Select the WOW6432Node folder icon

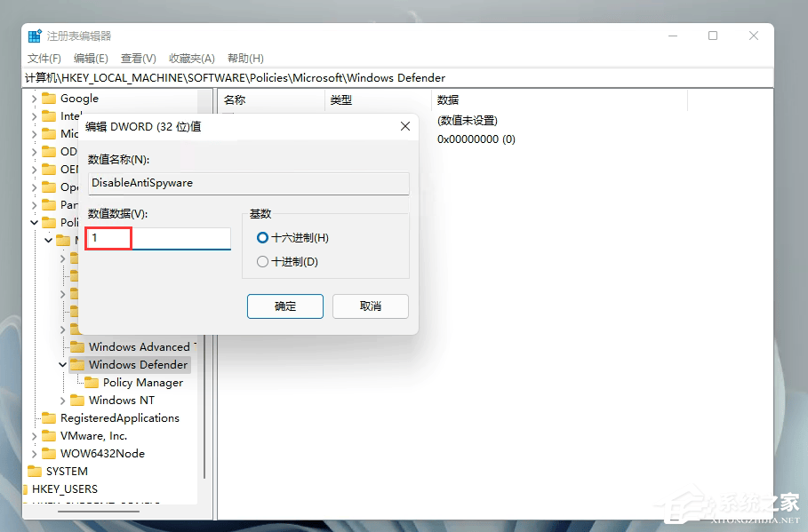click(47, 453)
